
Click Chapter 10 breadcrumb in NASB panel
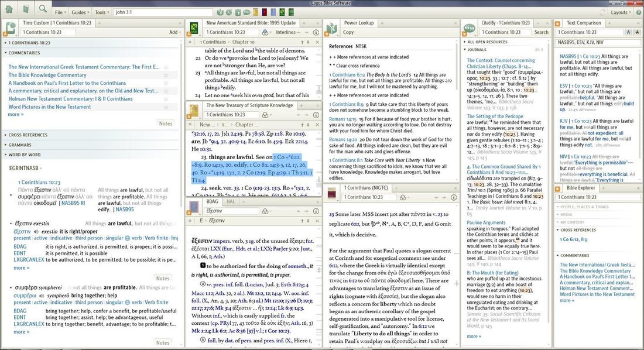point(244,42)
